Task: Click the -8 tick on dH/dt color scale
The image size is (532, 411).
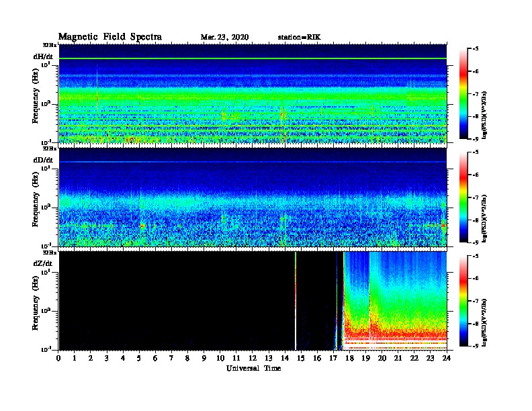Action: pyautogui.click(x=474, y=116)
